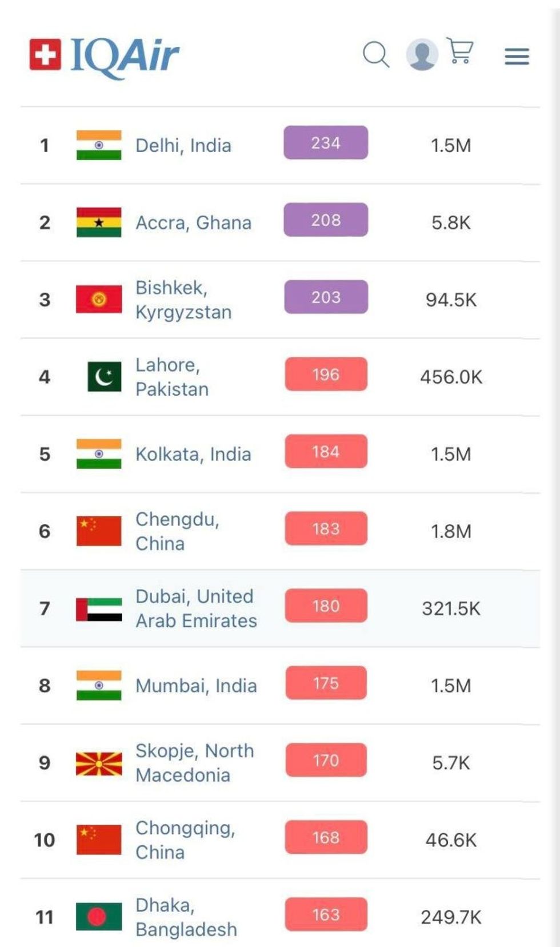Click the United Arab Emirates flag

[99, 609]
